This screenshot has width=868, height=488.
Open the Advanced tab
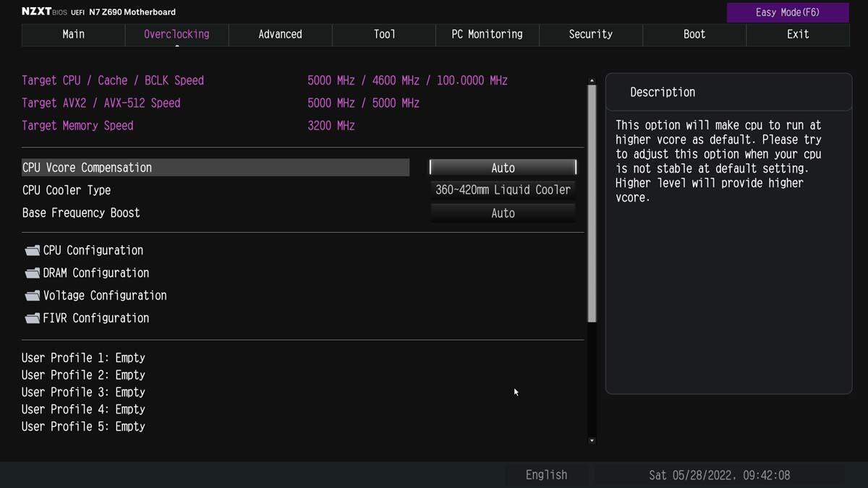pyautogui.click(x=280, y=34)
